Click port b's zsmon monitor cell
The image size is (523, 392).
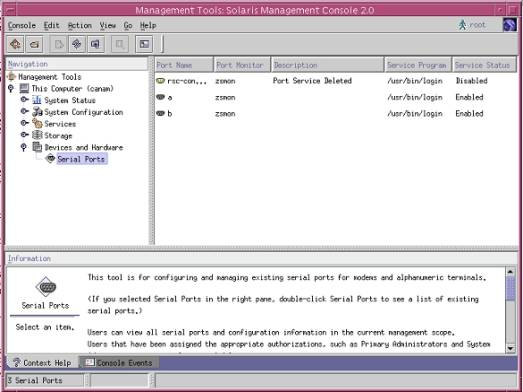(x=225, y=114)
